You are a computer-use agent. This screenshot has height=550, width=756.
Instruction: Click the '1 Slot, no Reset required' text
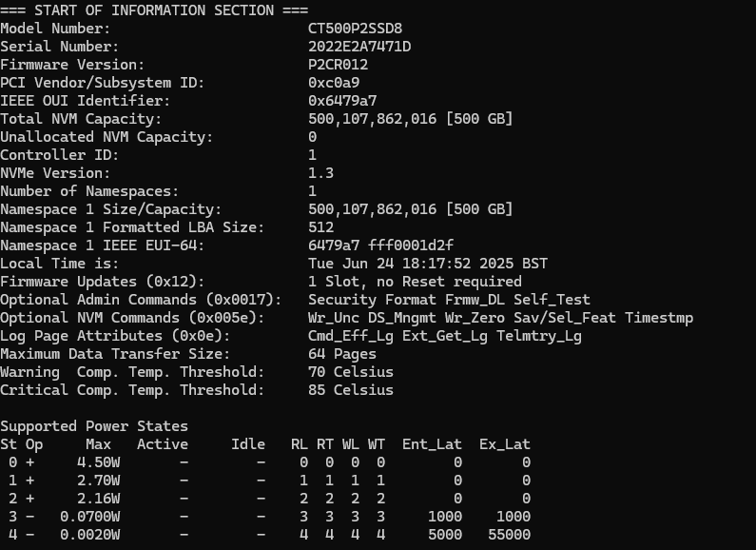(415, 282)
